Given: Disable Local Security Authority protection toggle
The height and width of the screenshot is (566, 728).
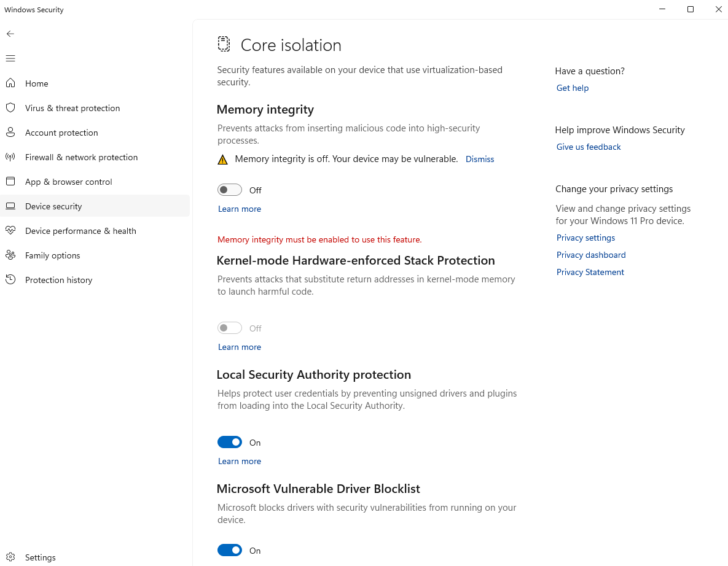Looking at the screenshot, I should point(230,443).
